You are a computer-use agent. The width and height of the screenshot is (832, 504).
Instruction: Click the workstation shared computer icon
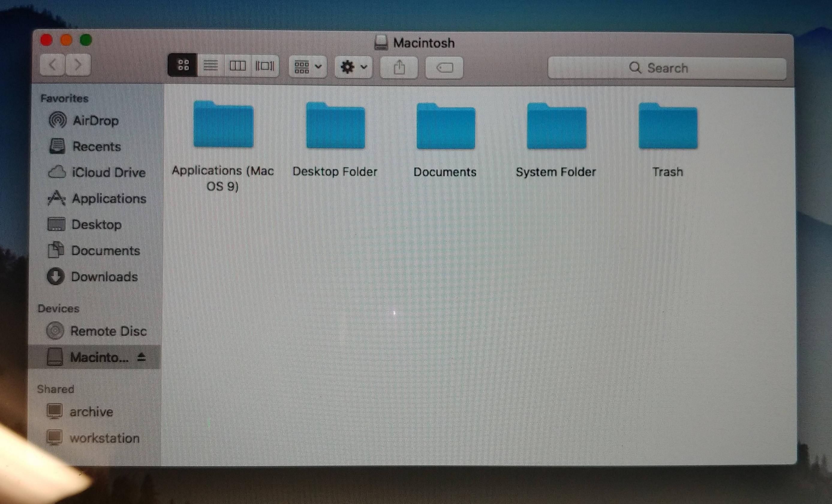click(54, 437)
